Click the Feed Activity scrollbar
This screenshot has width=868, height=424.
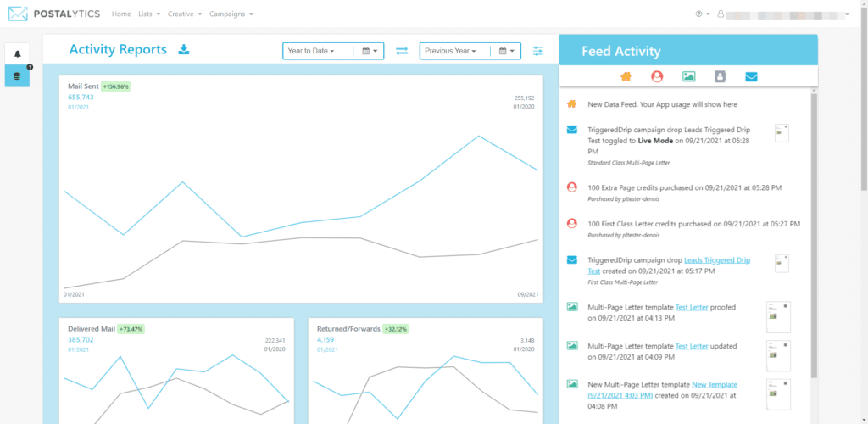tap(814, 235)
